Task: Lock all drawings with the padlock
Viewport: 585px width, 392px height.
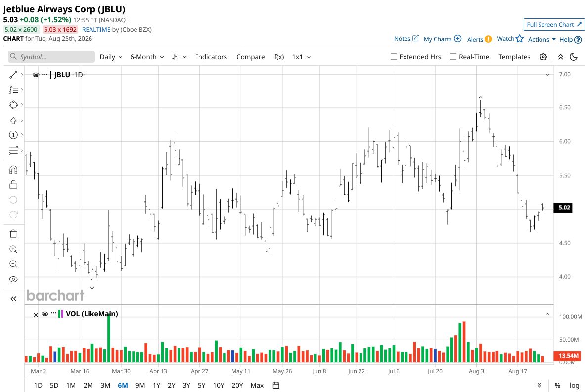Action: [x=13, y=184]
